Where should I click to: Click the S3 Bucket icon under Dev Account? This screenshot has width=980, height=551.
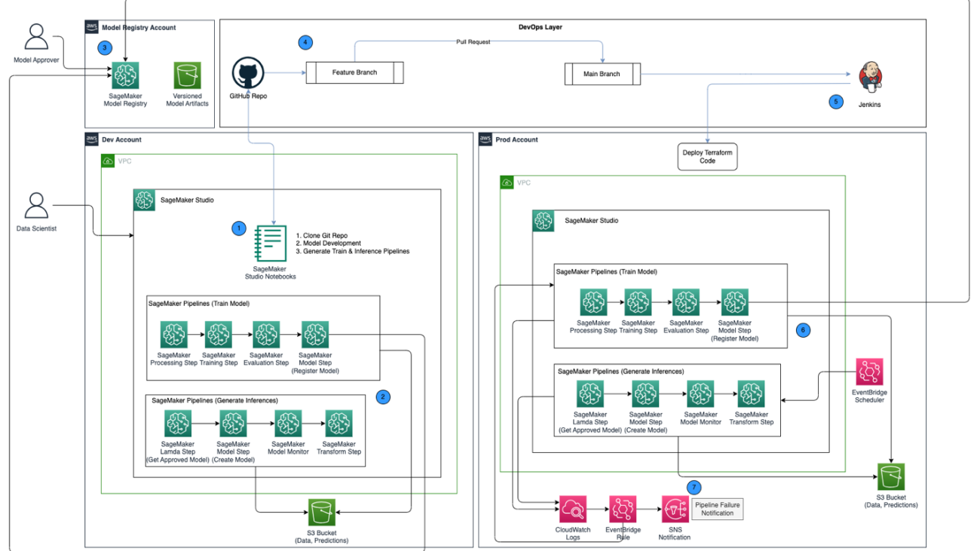point(322,513)
